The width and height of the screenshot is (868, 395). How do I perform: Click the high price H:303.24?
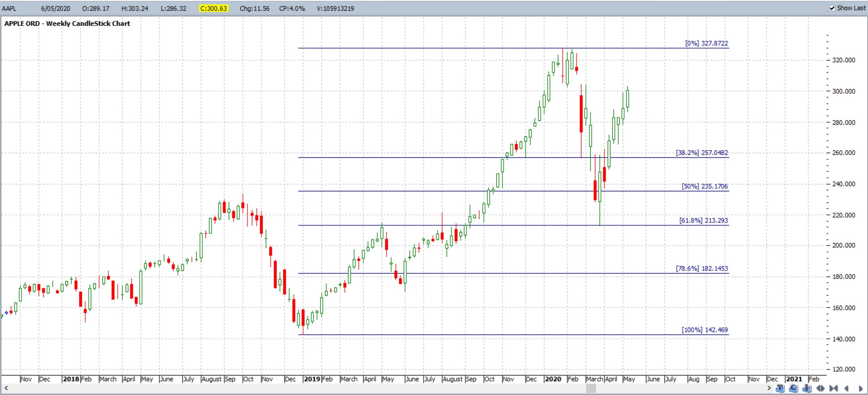tap(135, 8)
